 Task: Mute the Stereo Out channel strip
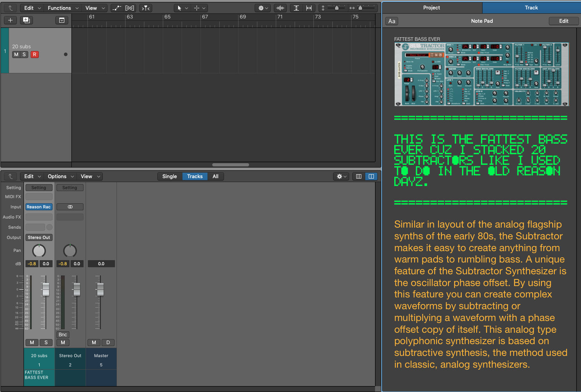click(x=63, y=343)
